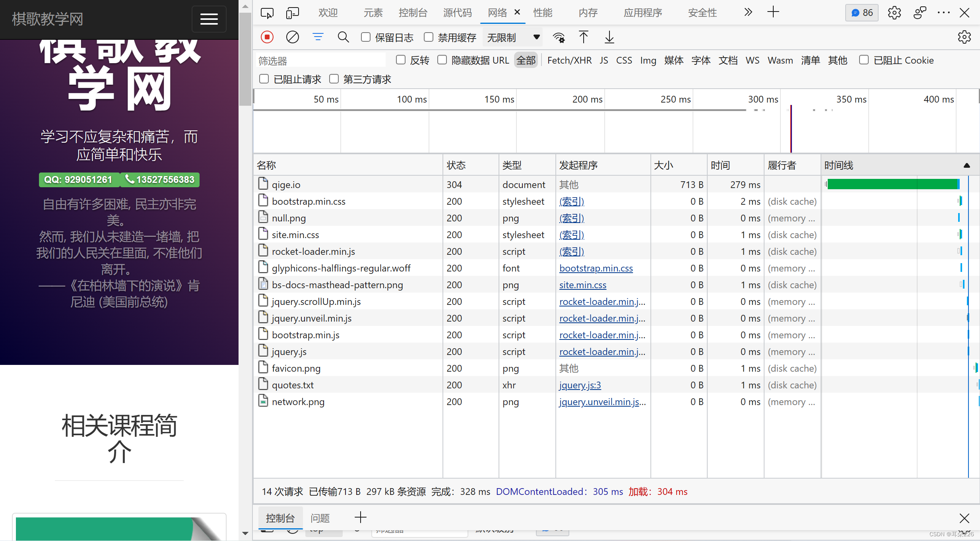Export HAR file download arrow
The image size is (980, 541).
click(x=609, y=37)
